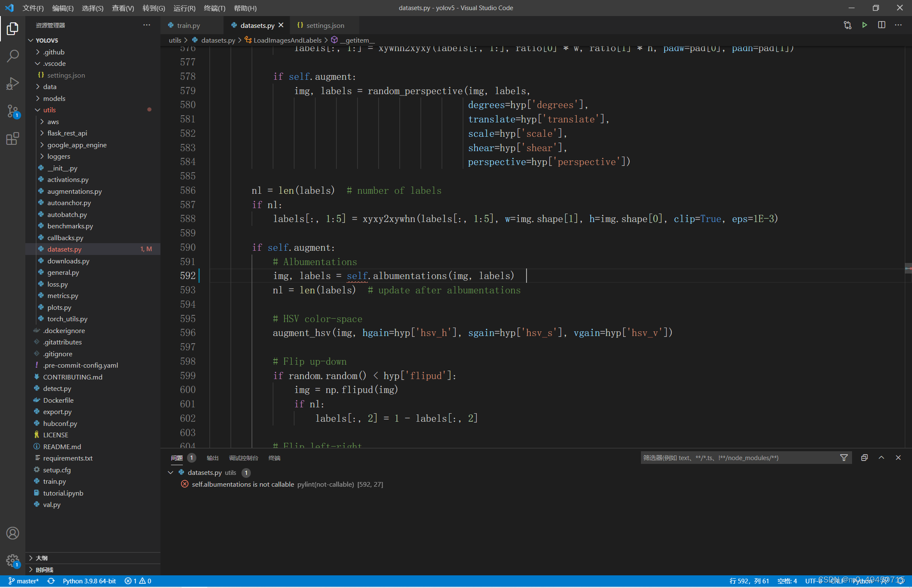Open Source Control from activity bar

pyautogui.click(x=13, y=111)
